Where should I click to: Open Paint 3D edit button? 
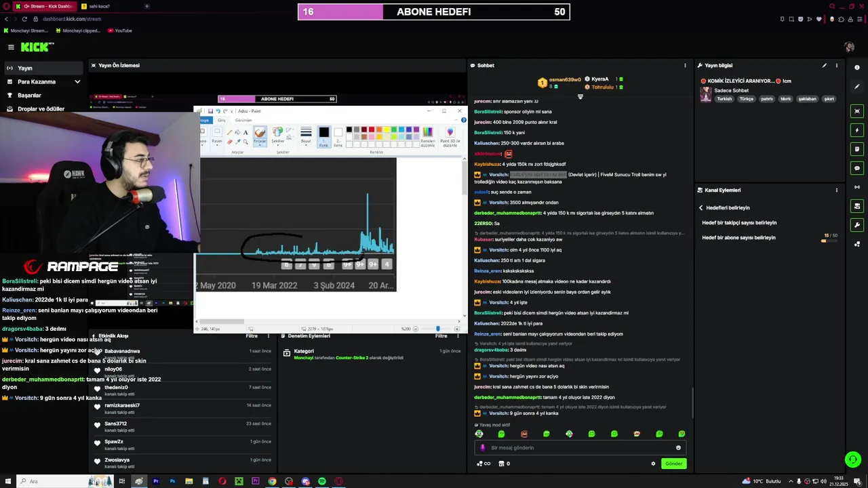[450, 136]
